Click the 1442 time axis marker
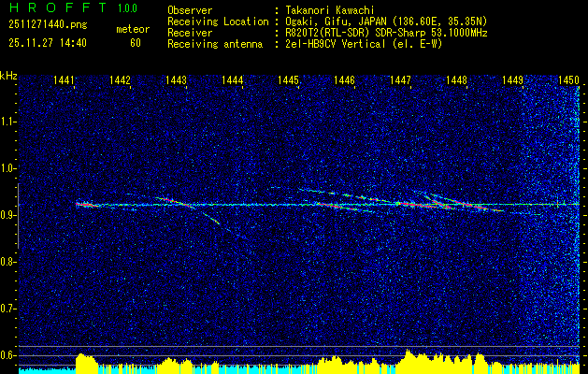 (120, 79)
